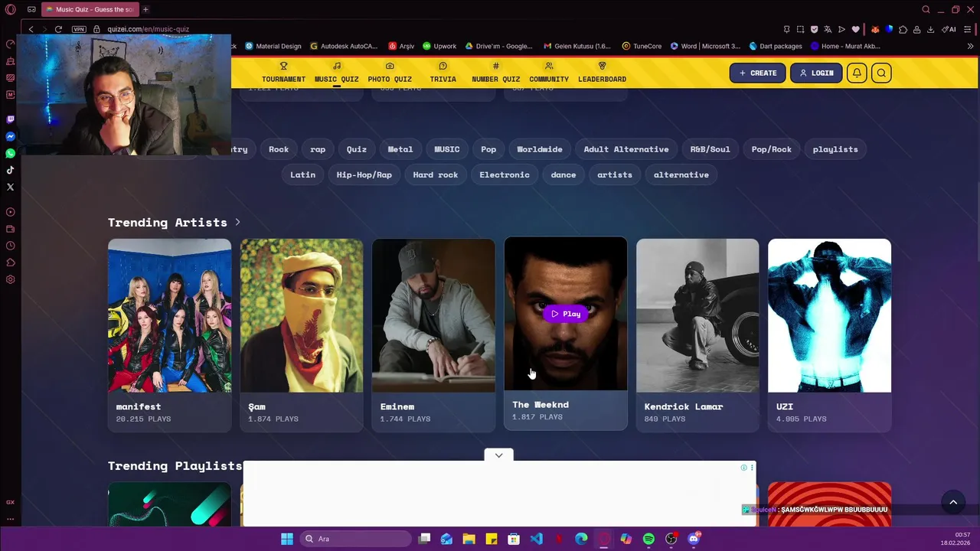Collapse the ad banner with chevron
Image resolution: width=980 pixels, height=551 pixels.
pos(498,455)
